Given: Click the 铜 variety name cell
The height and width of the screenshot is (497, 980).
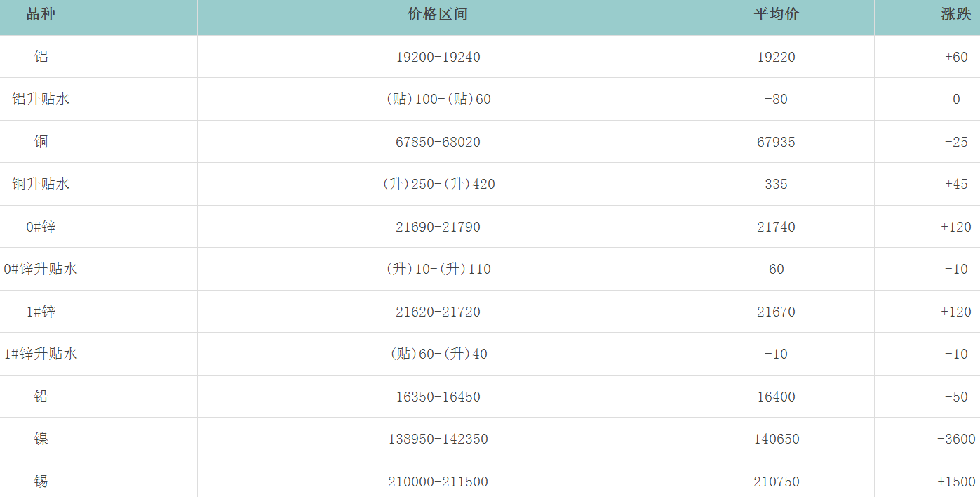Looking at the screenshot, I should (x=41, y=142).
